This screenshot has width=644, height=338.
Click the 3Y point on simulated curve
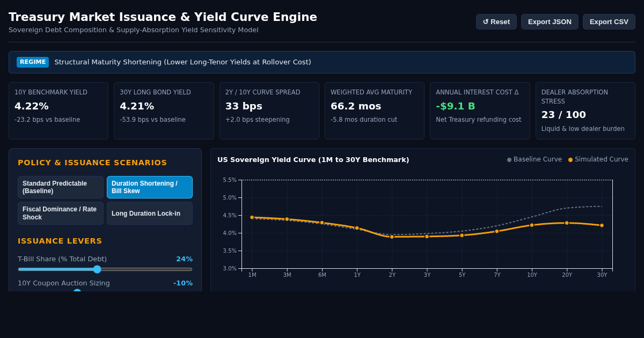pos(427,237)
